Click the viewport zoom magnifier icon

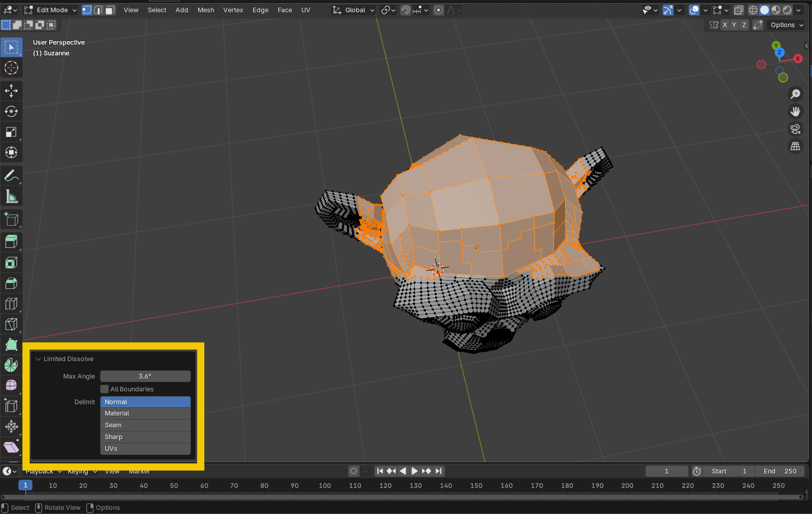point(795,94)
